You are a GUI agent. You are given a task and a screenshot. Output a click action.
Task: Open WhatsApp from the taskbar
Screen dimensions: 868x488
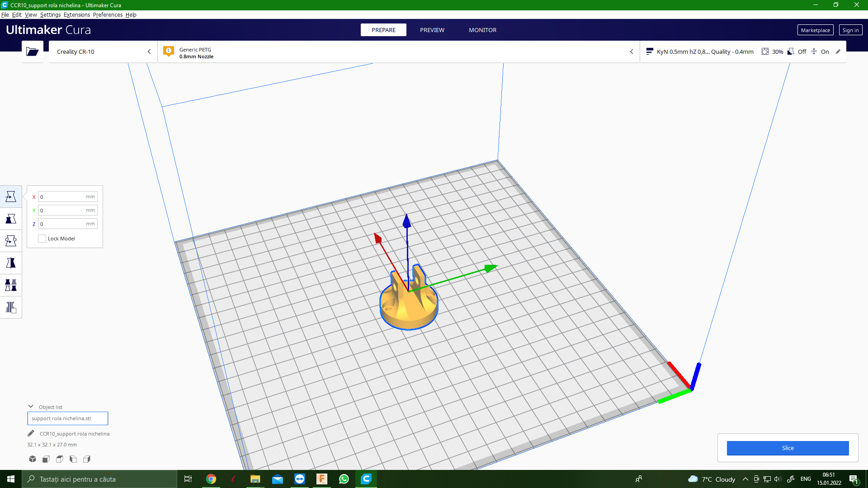tap(344, 479)
